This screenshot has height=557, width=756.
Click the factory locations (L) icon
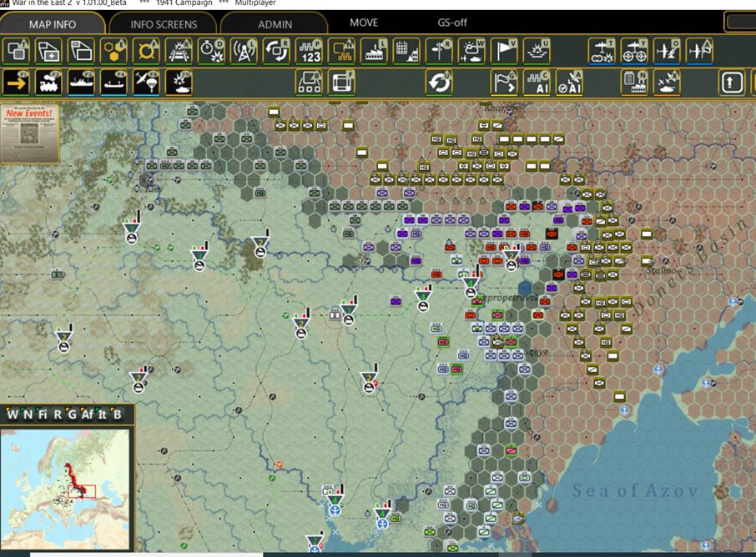click(x=374, y=51)
